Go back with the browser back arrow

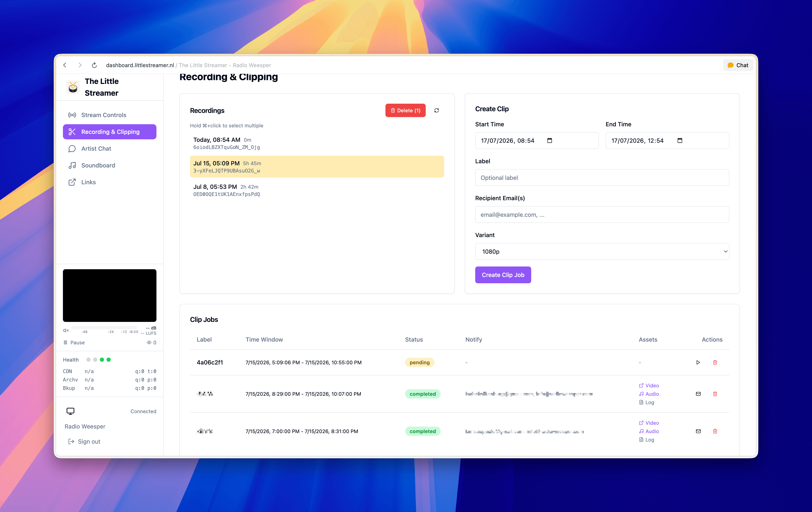pos(65,65)
